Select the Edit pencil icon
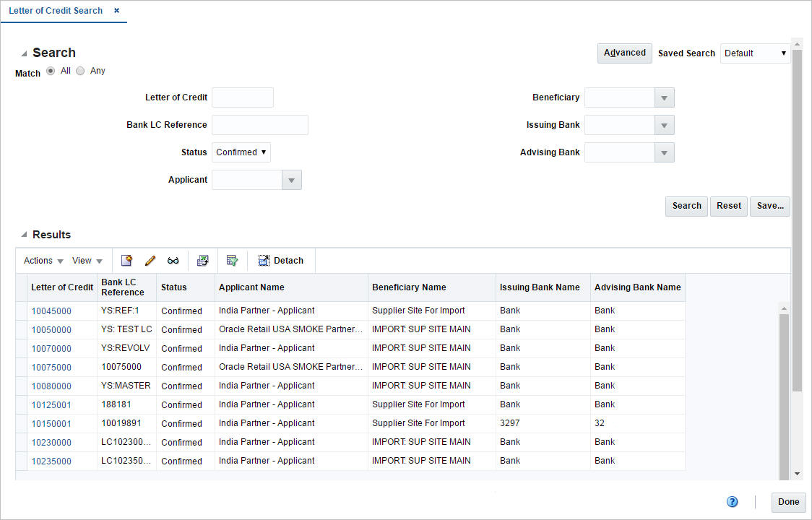 (x=150, y=260)
